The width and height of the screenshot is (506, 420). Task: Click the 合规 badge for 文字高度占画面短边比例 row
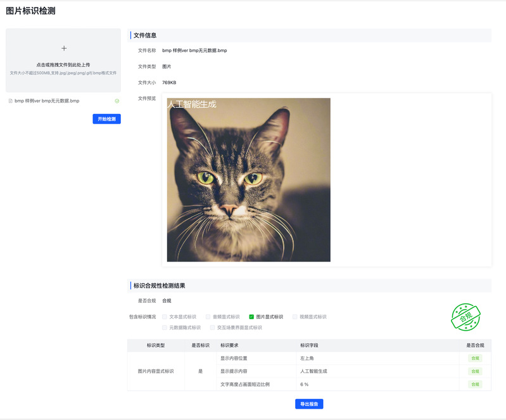tap(474, 385)
